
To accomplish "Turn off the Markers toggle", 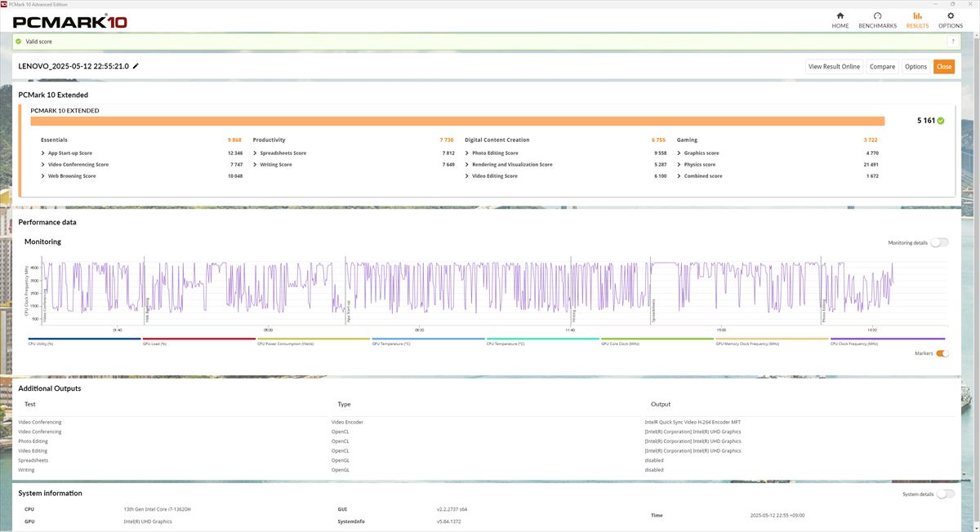I will (x=942, y=353).
